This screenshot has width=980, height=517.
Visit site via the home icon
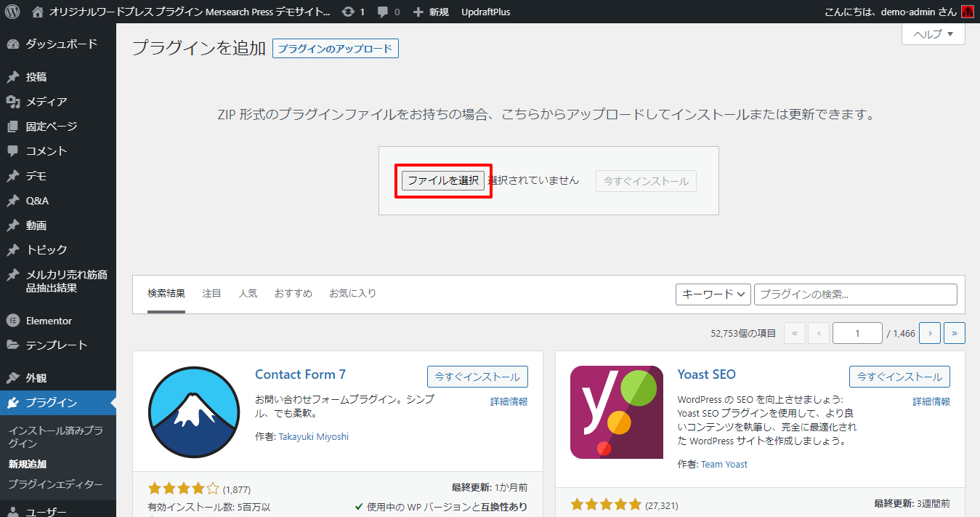38,12
